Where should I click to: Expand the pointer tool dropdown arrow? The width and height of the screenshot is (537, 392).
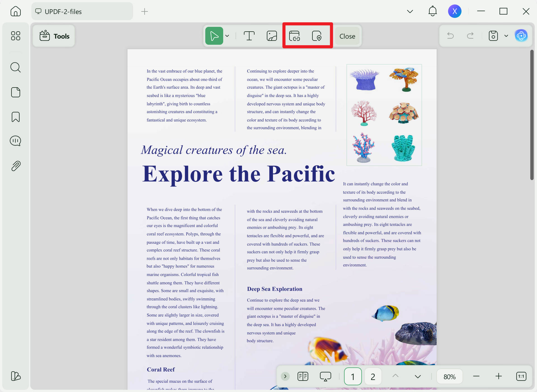click(x=227, y=36)
